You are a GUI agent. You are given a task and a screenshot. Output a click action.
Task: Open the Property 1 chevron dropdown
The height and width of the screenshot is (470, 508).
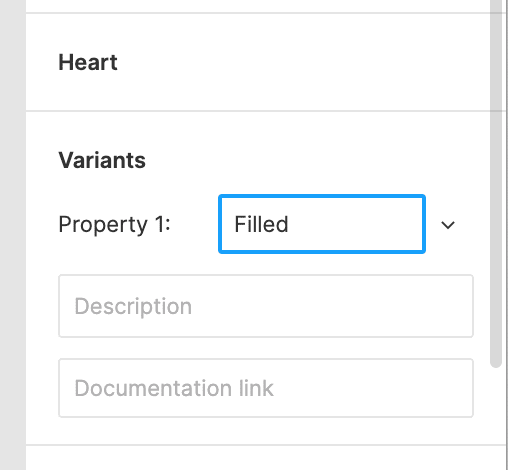click(448, 225)
